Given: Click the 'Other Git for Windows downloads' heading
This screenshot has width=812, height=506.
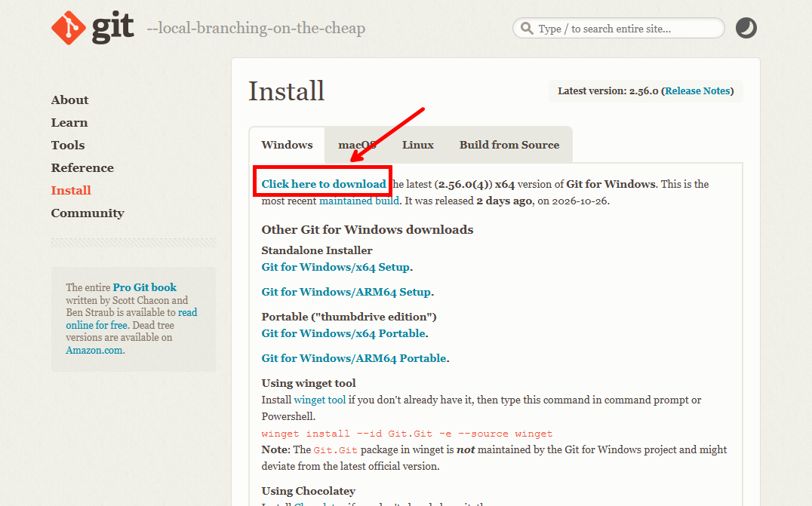Looking at the screenshot, I should [x=368, y=230].
